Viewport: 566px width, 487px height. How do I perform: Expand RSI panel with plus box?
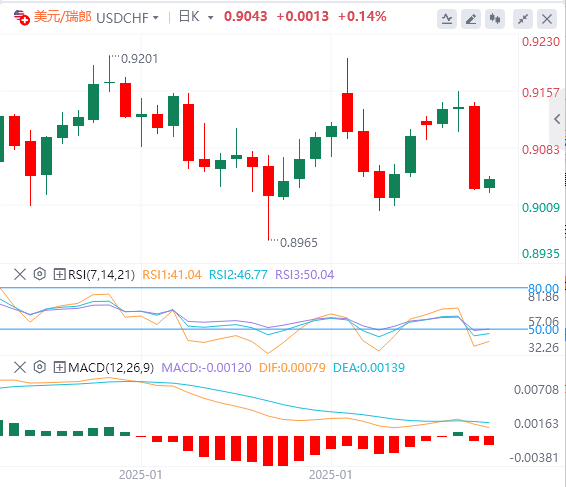click(x=59, y=274)
